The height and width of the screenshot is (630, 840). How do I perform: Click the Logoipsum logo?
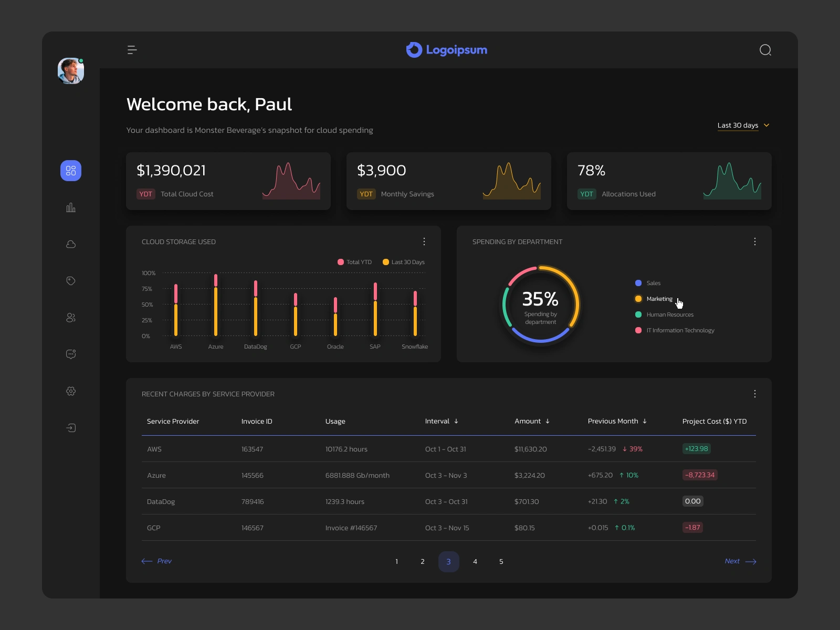click(x=447, y=50)
